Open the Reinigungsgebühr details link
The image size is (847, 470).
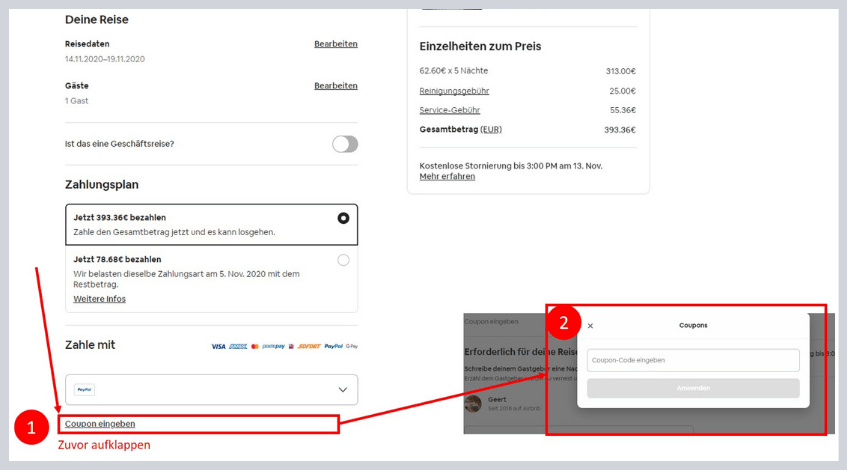coord(454,91)
